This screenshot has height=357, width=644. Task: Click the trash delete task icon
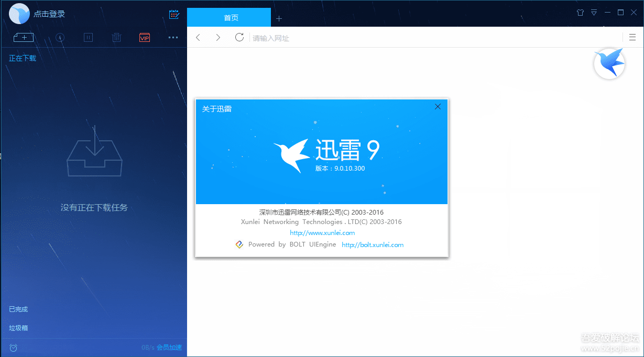[x=116, y=37]
